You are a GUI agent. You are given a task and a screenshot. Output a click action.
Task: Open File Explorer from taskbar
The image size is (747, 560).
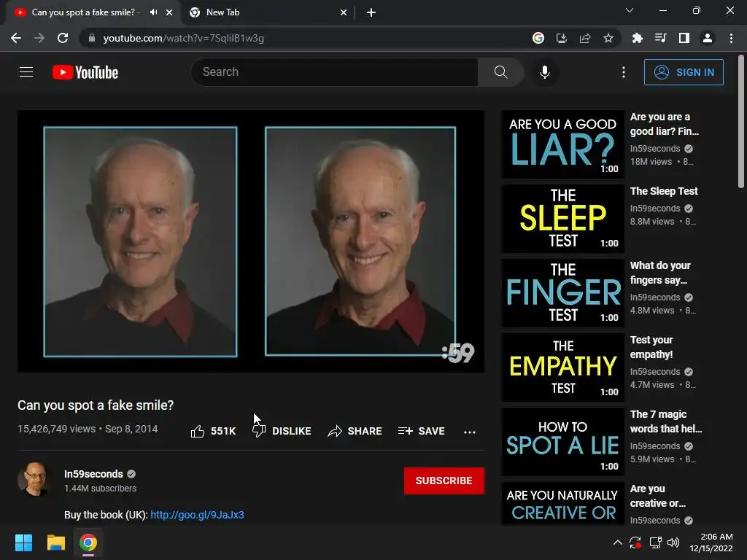(x=55, y=542)
